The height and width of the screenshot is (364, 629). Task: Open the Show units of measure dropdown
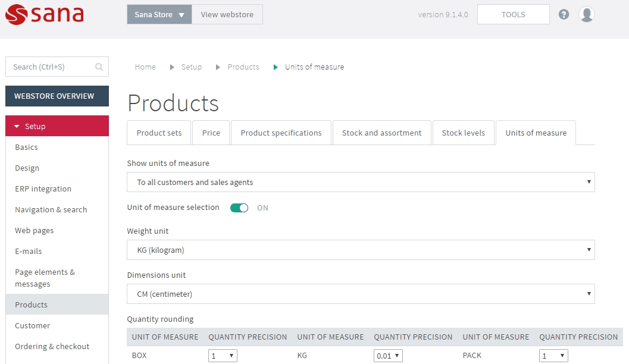(x=361, y=182)
